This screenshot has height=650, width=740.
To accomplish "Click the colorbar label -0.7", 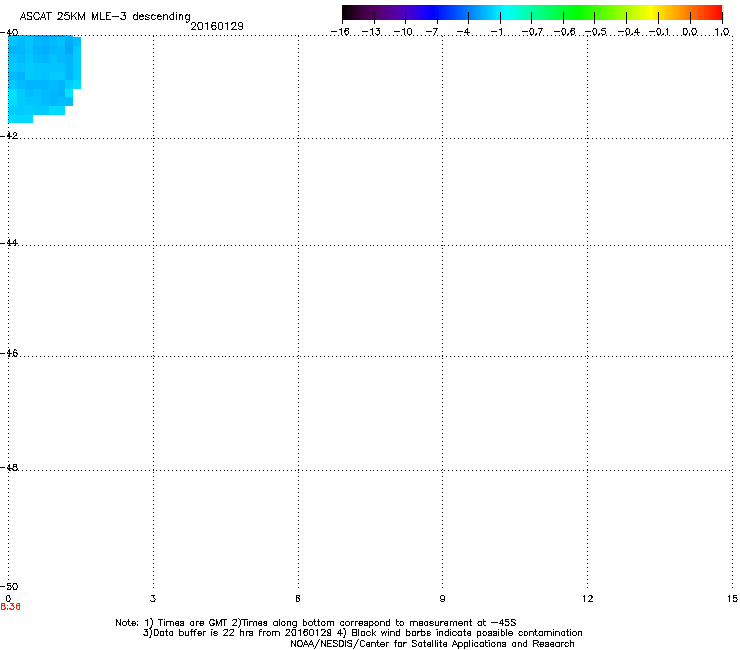I will click(532, 32).
